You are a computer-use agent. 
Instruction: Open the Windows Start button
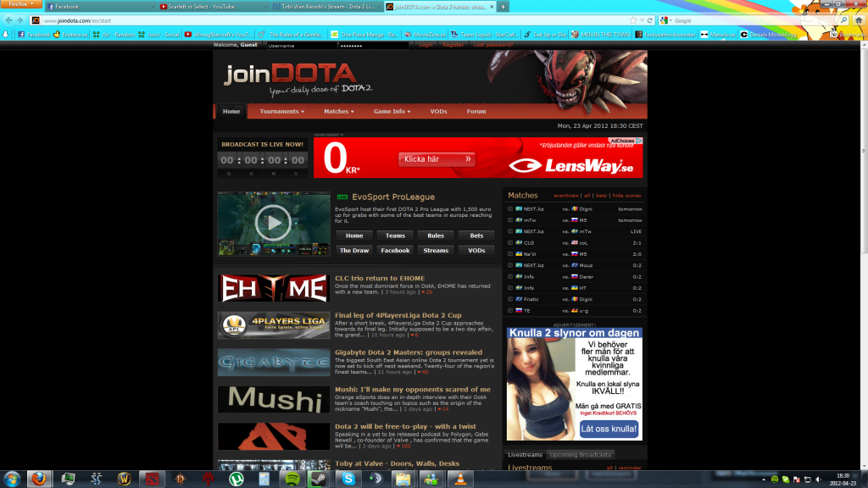tap(12, 479)
